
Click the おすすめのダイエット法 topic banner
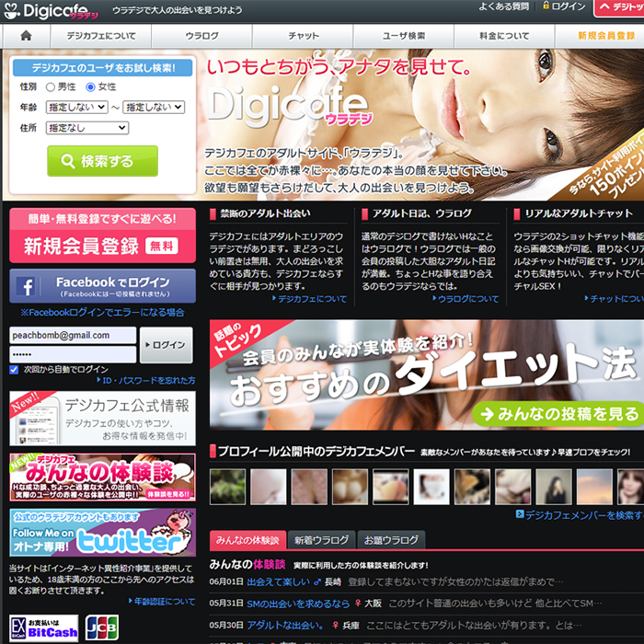427,375
